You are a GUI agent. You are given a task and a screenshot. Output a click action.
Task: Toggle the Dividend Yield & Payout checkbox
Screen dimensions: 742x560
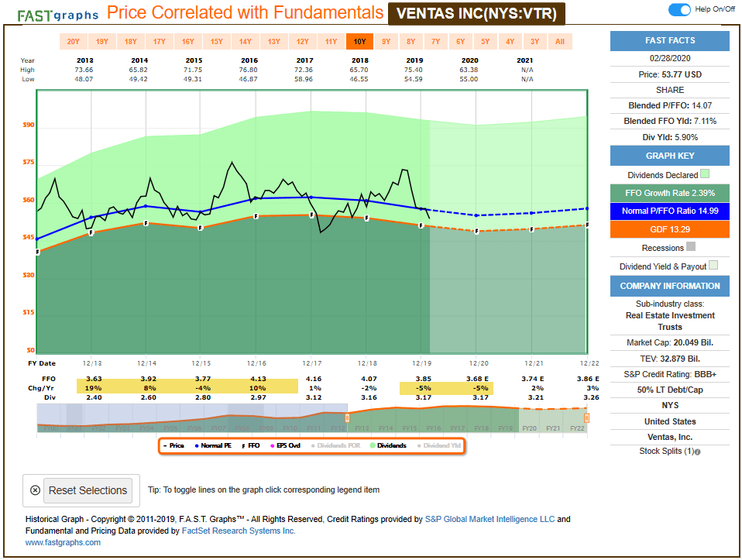pos(713,265)
